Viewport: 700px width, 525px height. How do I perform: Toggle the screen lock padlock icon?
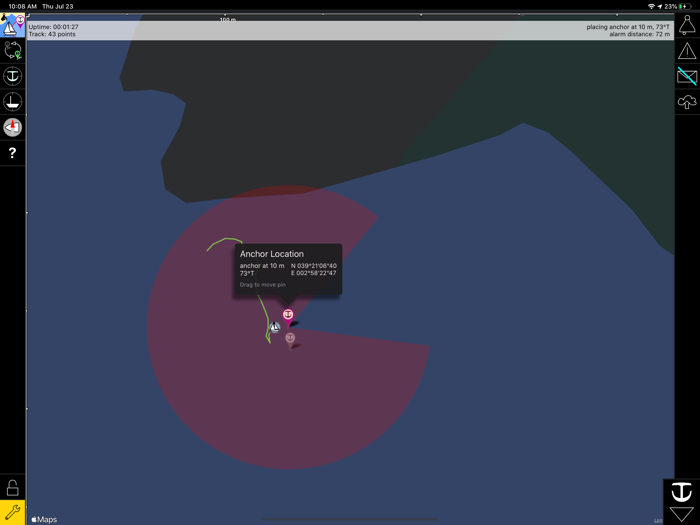(x=12, y=488)
